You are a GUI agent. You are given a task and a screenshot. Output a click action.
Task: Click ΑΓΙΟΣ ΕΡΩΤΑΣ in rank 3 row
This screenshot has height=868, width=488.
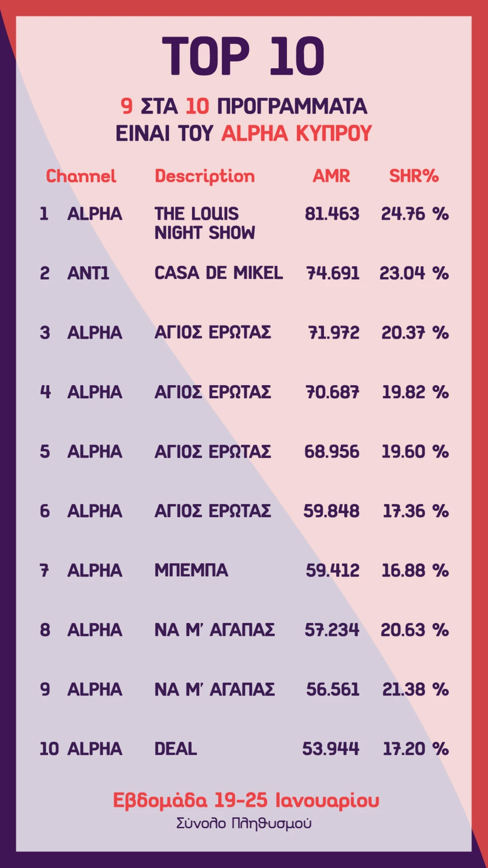point(213,332)
